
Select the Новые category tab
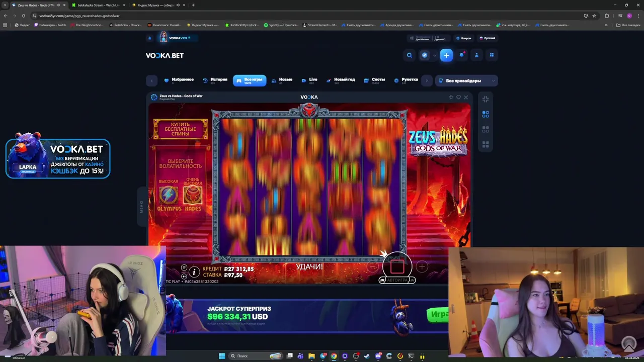[x=282, y=80]
